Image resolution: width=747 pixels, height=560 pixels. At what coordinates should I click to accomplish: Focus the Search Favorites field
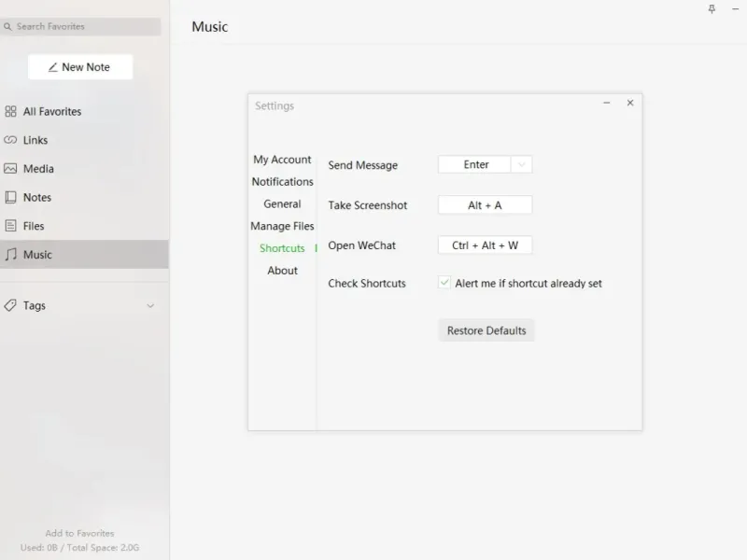(80, 27)
